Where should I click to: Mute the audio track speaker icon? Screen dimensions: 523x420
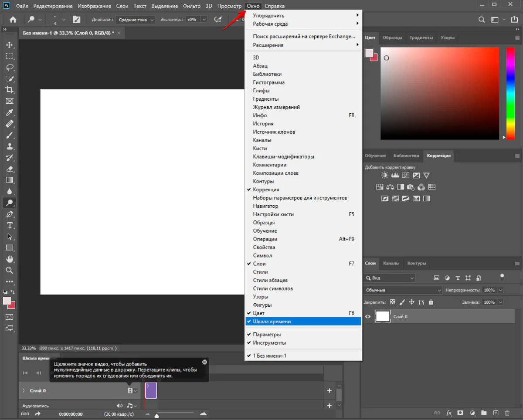click(x=120, y=406)
